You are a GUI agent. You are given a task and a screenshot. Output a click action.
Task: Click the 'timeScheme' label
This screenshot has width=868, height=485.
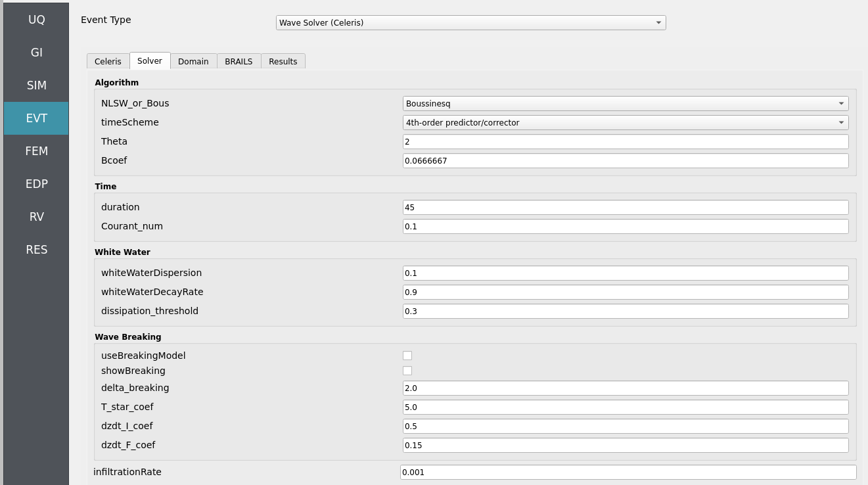point(129,122)
